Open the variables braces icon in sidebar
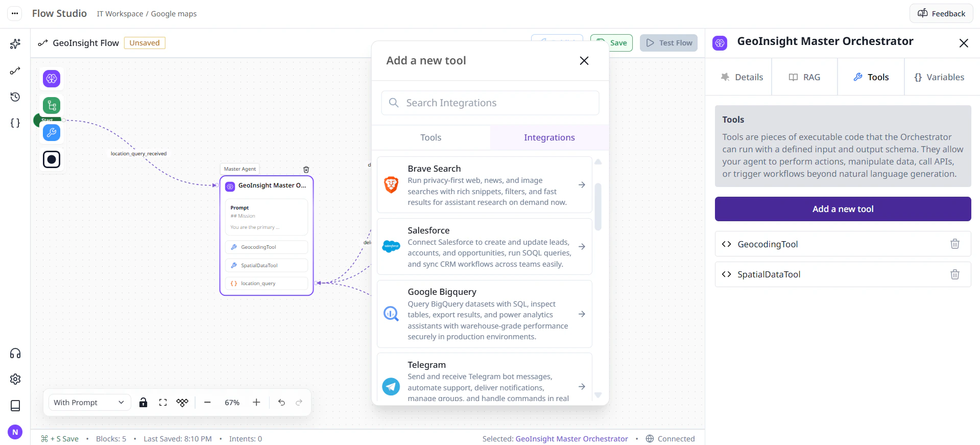This screenshot has height=445, width=980. pyautogui.click(x=15, y=123)
